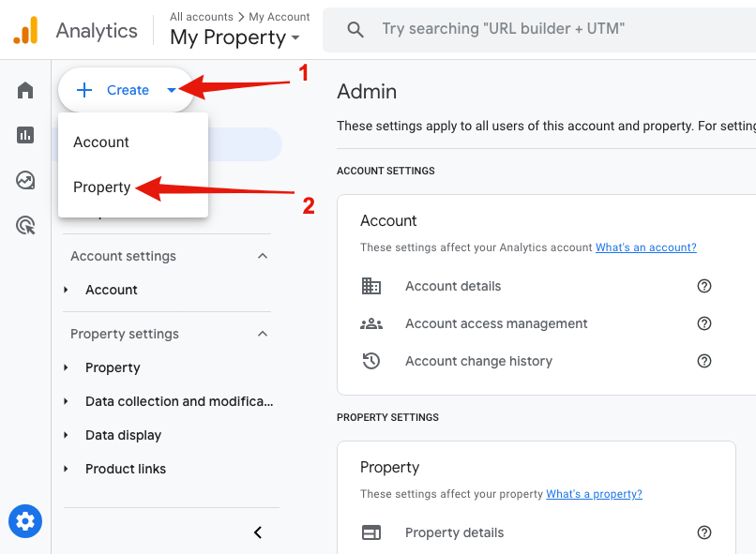
Task: Expand Data collection and modification item
Action: 66,401
